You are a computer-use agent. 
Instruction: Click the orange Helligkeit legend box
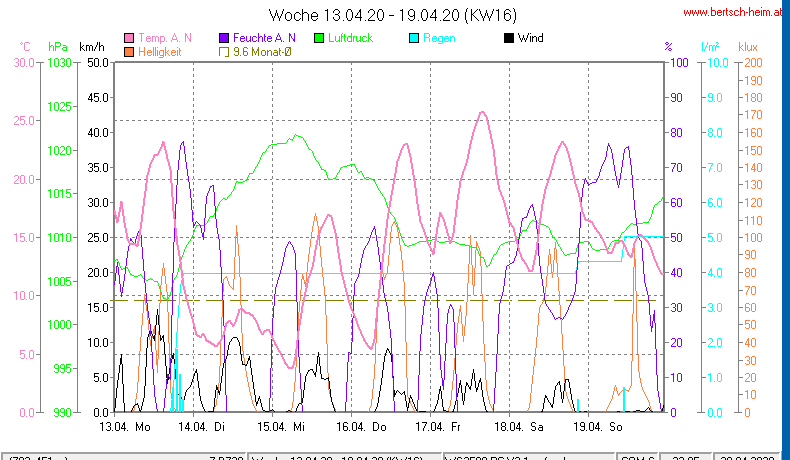(129, 52)
